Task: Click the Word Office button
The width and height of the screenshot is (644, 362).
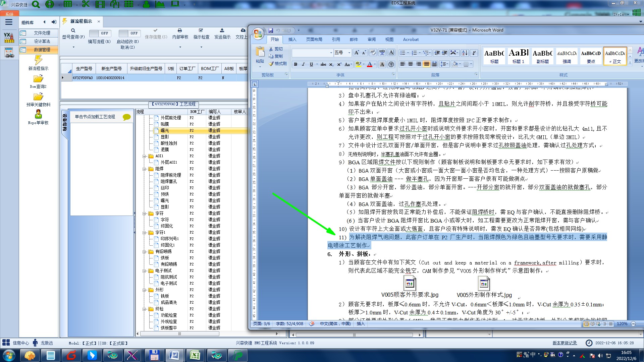Action: point(258,34)
